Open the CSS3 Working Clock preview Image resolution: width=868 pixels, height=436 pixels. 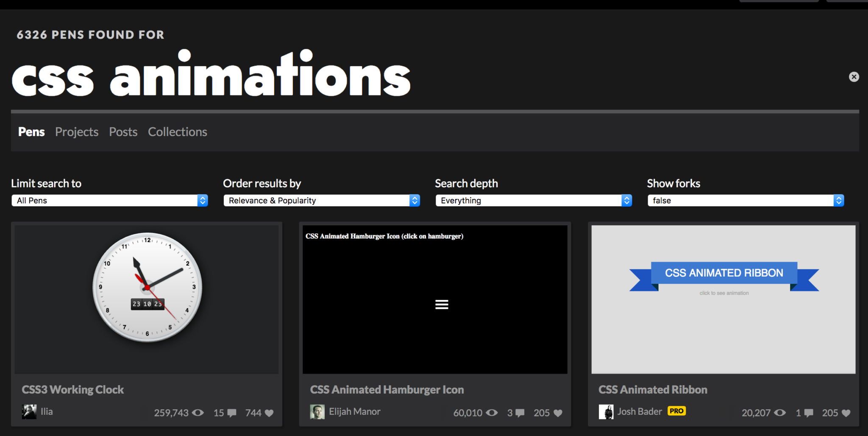coord(147,299)
